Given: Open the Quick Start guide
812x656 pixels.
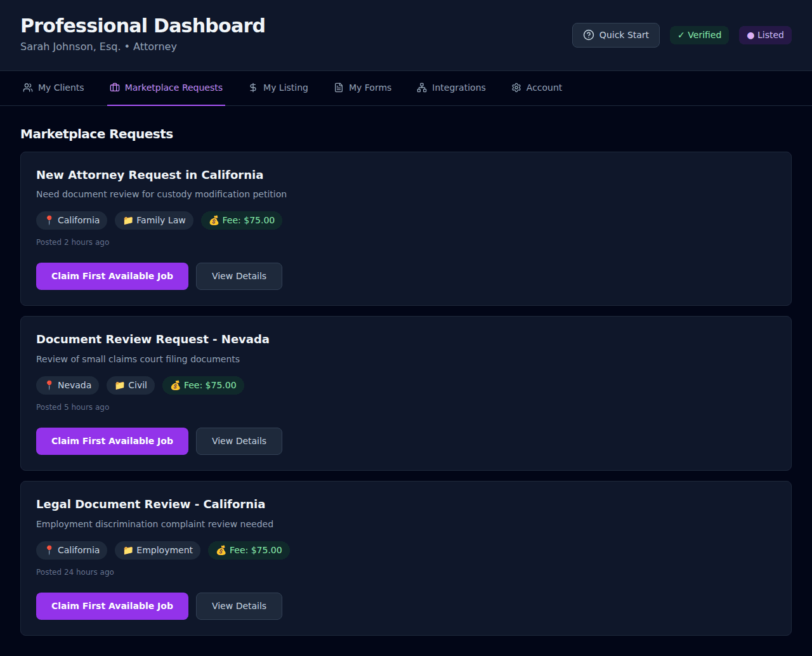Looking at the screenshot, I should [x=615, y=35].
